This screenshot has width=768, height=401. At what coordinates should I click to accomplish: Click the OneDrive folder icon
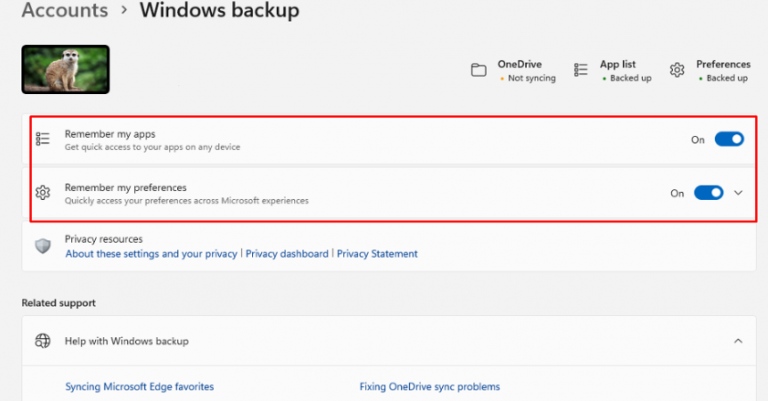[x=478, y=70]
